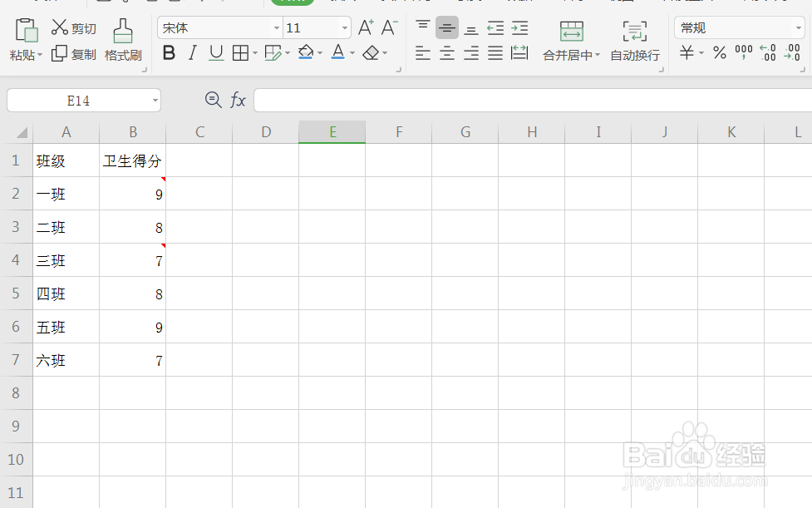Center text horizontally
The width and height of the screenshot is (812, 508).
[x=447, y=53]
